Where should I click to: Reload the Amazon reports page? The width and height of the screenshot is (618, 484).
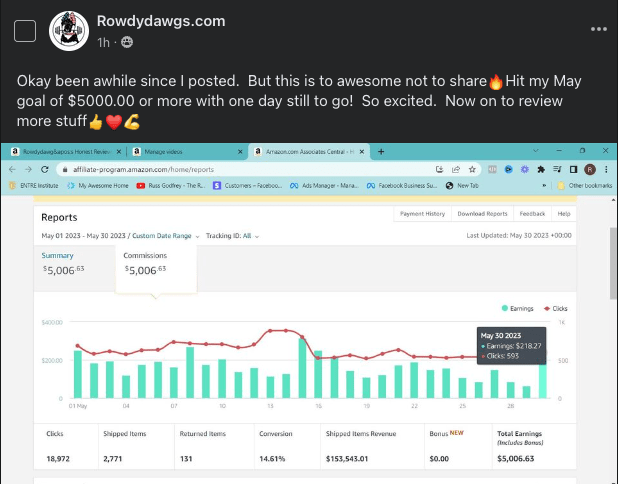tap(45, 169)
